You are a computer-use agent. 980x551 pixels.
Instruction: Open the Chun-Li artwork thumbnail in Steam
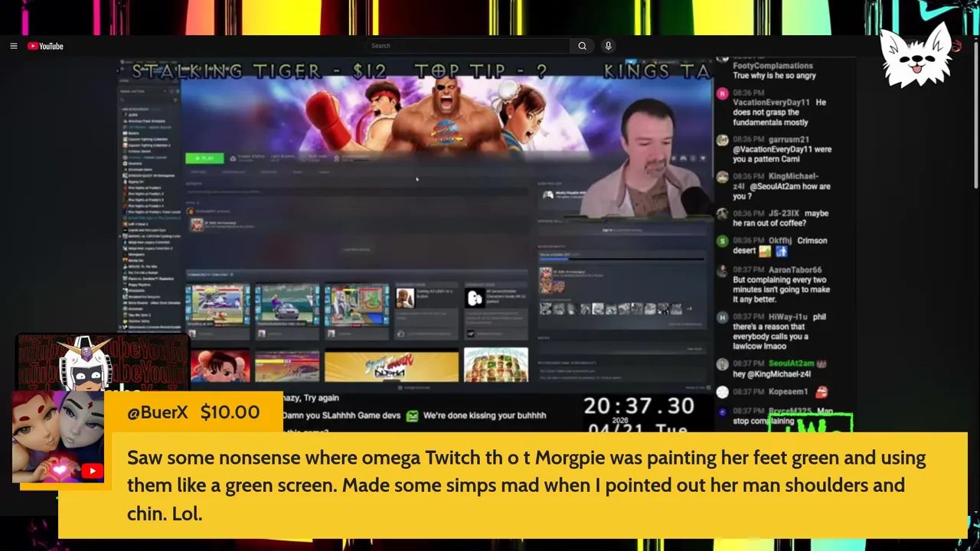[220, 366]
